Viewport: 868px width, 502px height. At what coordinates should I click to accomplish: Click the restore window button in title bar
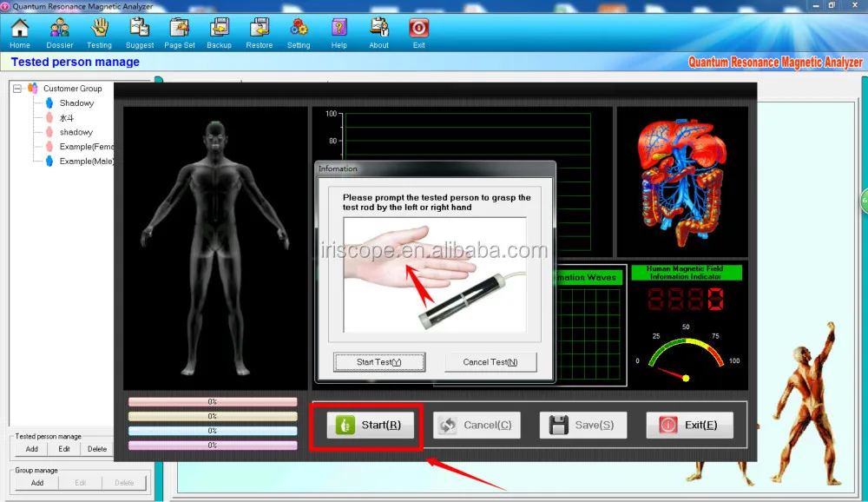pyautogui.click(x=832, y=5)
